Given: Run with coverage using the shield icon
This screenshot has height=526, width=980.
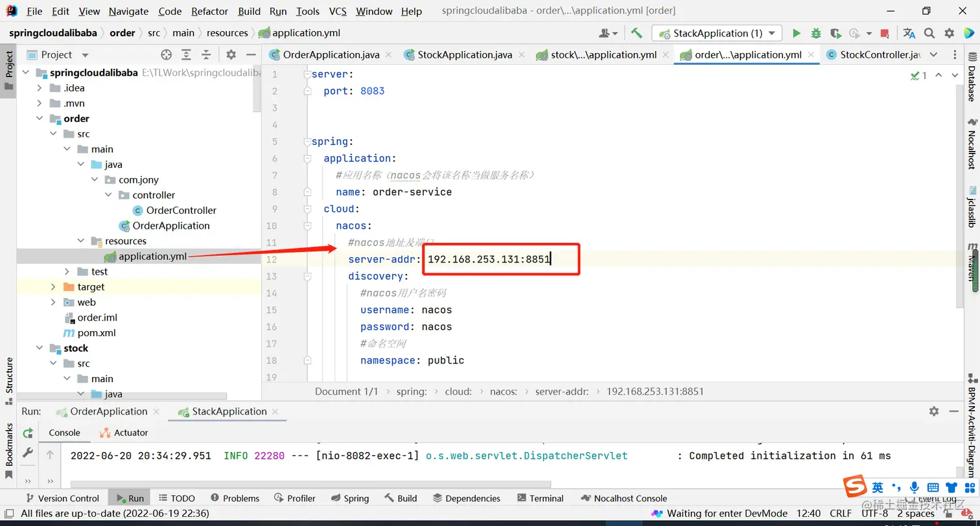Looking at the screenshot, I should 835,33.
